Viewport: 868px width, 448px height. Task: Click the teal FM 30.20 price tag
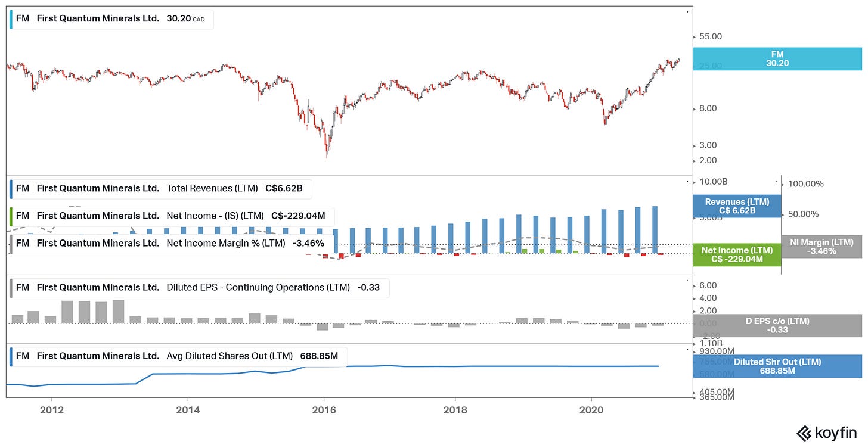778,58
